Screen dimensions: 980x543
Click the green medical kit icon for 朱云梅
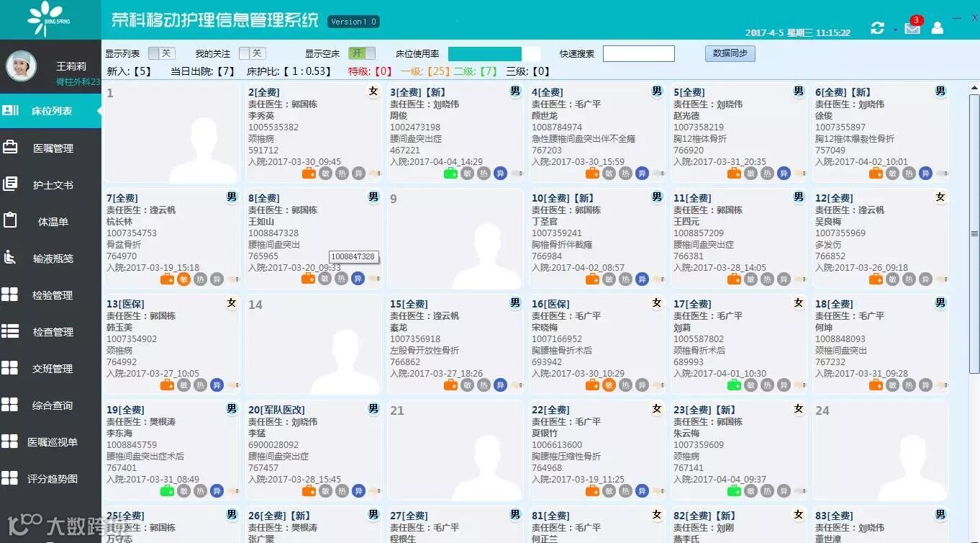pyautogui.click(x=734, y=490)
